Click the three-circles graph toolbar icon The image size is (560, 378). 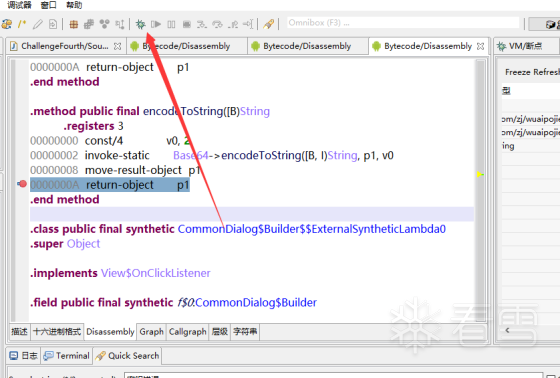(104, 24)
